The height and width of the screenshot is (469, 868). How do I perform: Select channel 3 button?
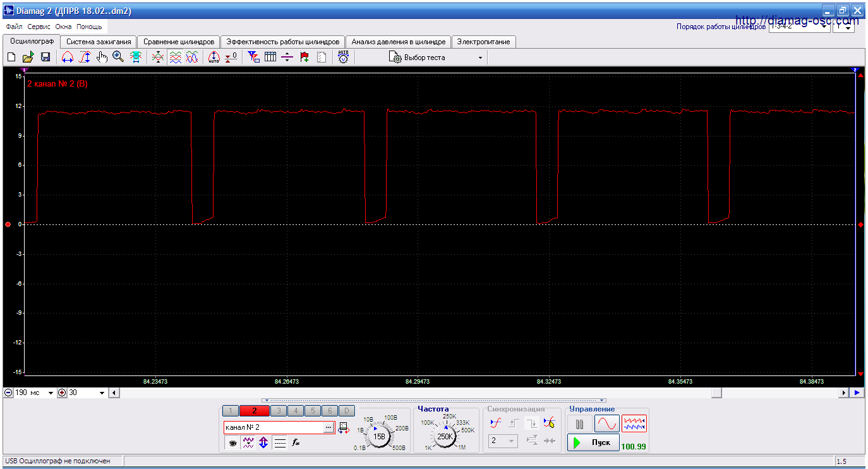coord(279,411)
